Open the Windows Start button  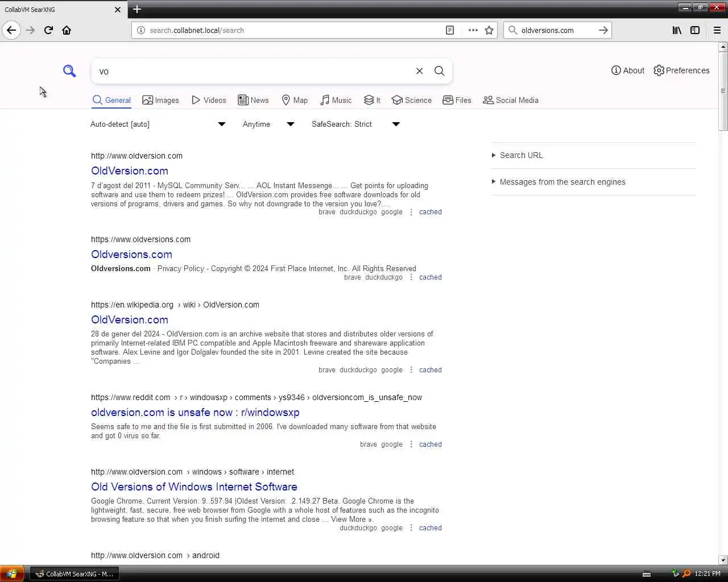coord(12,573)
